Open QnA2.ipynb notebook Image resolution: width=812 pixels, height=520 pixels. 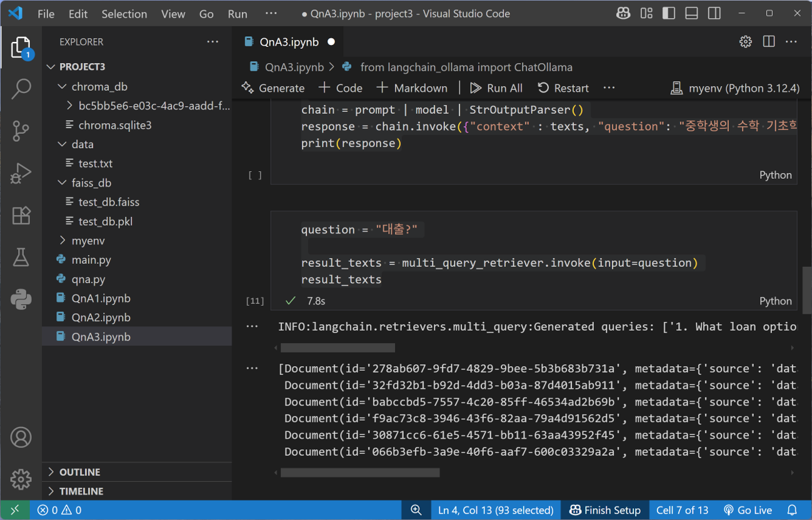click(x=138, y=317)
